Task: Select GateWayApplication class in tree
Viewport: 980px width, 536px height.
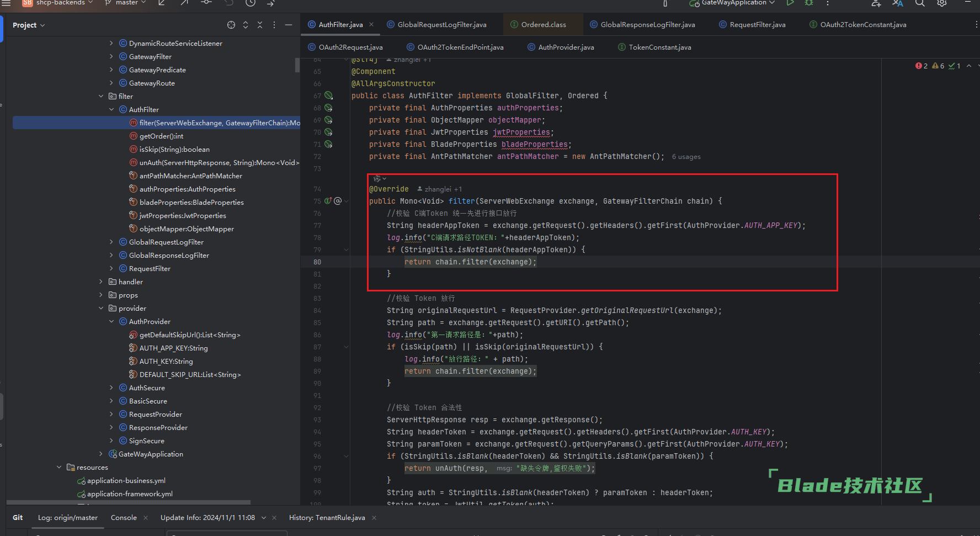Action: tap(151, 454)
